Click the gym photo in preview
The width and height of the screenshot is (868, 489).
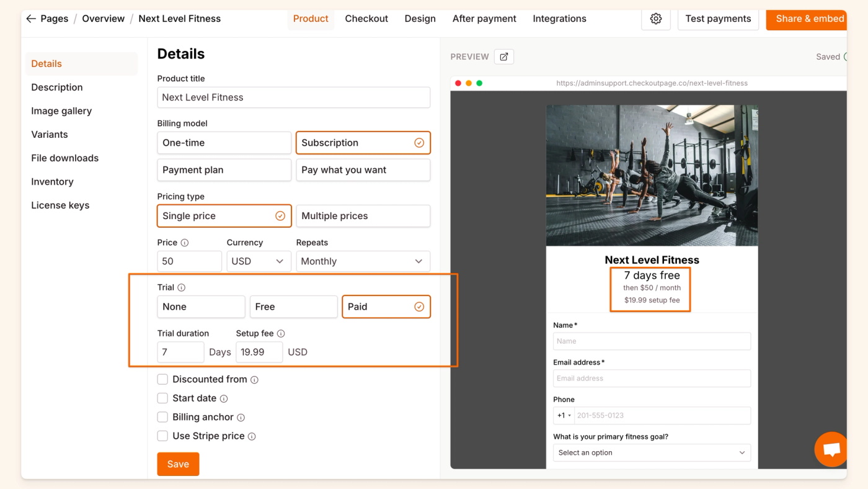(652, 176)
